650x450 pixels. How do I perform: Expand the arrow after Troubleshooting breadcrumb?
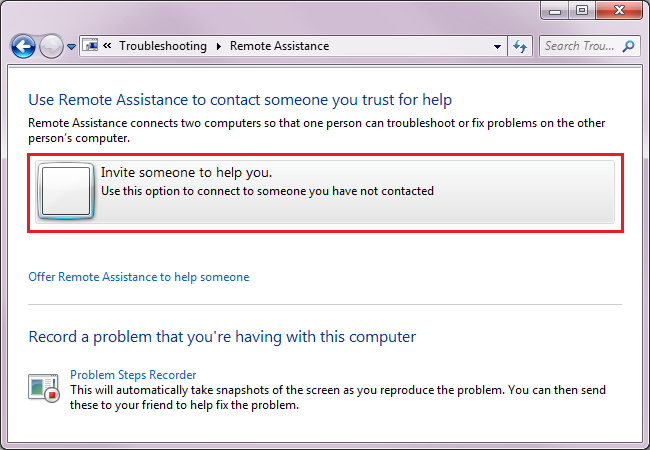coord(219,46)
